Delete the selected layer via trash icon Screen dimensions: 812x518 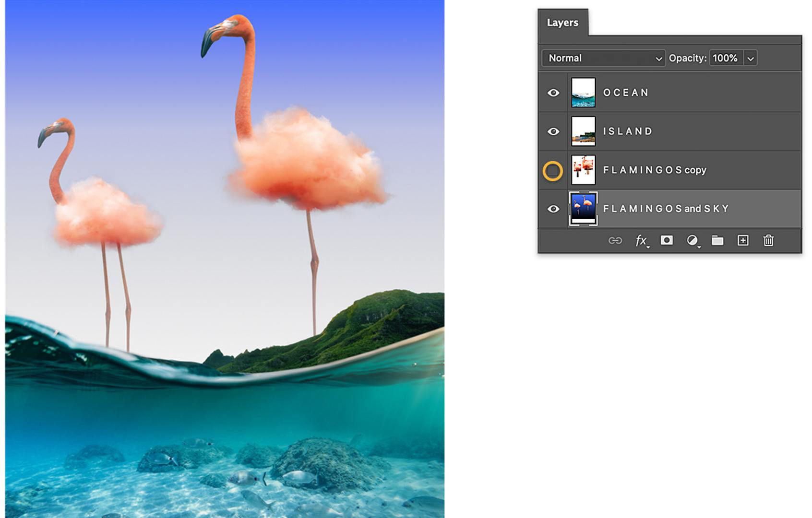[x=769, y=240]
